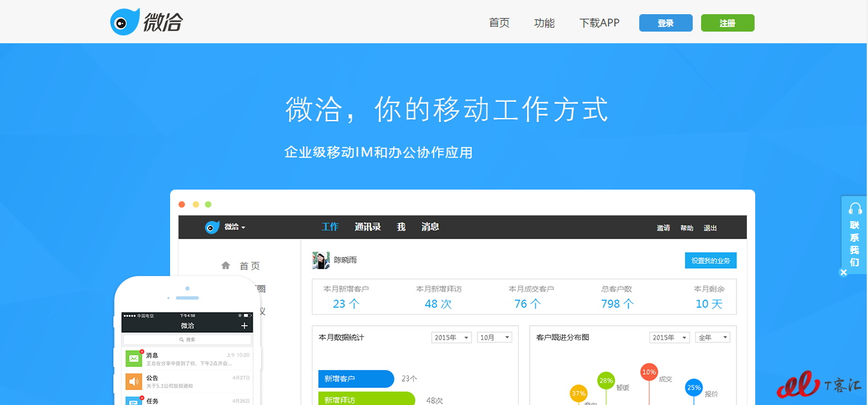
Task: Click the headline 微洽，你的移动工作方式
Action: coord(447,109)
